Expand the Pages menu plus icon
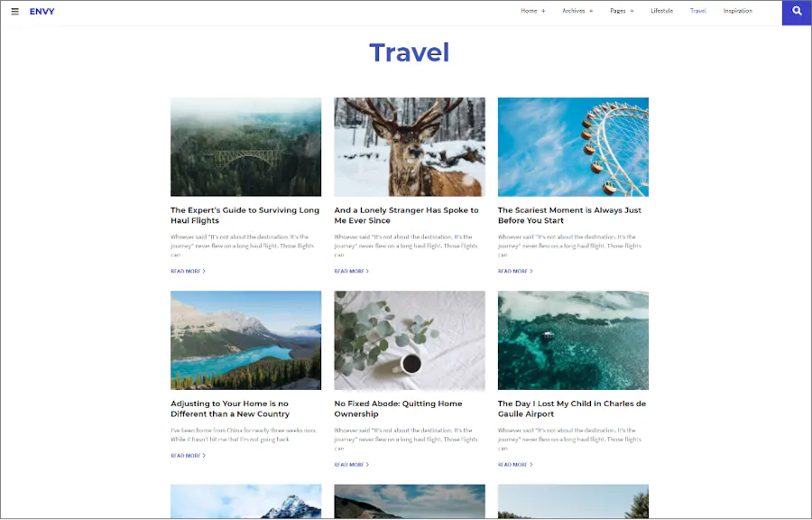 [x=632, y=11]
